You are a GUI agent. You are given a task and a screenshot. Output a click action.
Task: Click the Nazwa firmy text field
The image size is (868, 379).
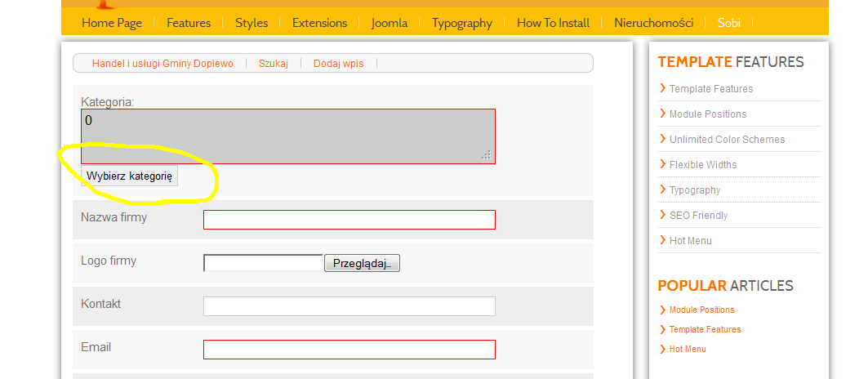click(x=349, y=220)
